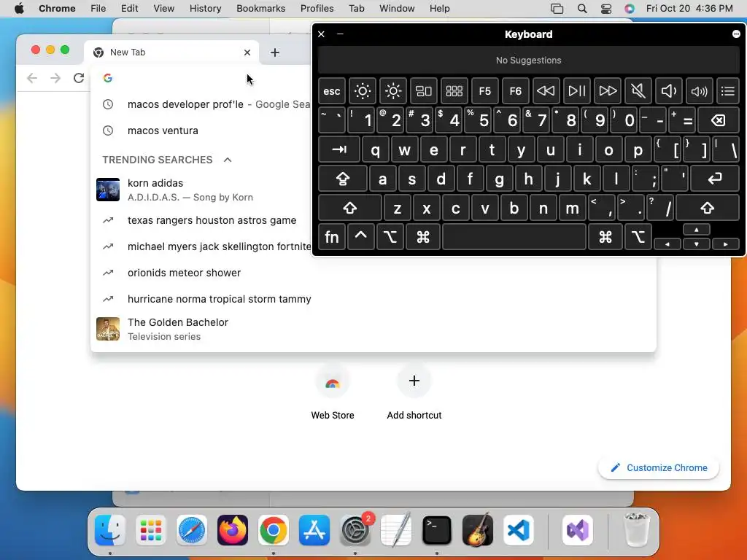Toggle the right option key
The image size is (747, 560).
(638, 237)
